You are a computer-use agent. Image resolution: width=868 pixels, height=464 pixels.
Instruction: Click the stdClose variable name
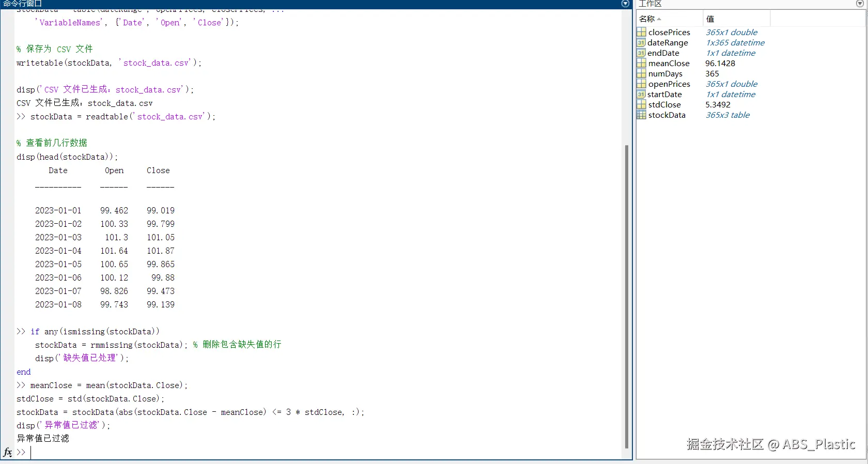coord(664,104)
